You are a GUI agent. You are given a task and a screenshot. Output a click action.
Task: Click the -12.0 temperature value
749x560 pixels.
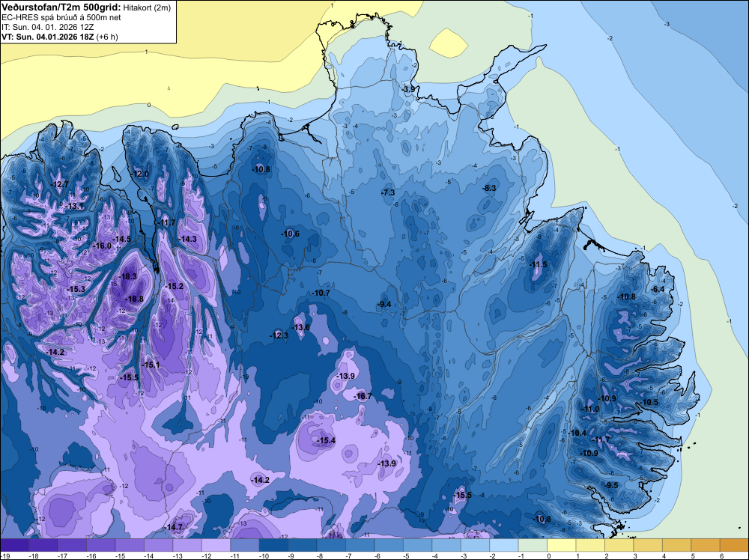tap(140, 174)
